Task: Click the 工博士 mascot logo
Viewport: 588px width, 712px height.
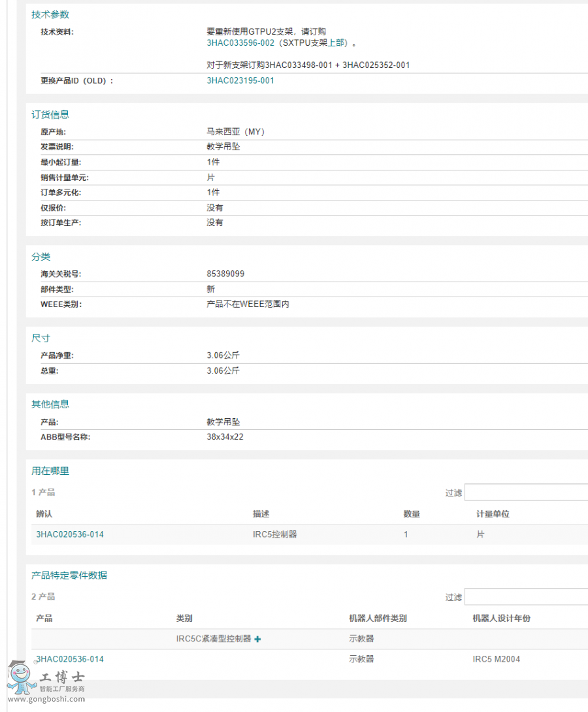Action: [20, 679]
